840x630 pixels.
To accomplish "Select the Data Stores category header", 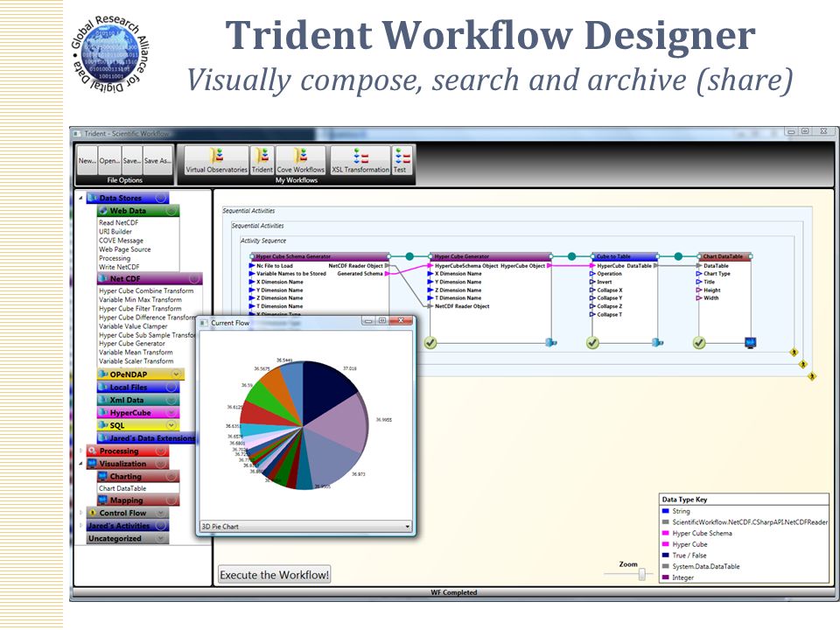I will pos(128,199).
